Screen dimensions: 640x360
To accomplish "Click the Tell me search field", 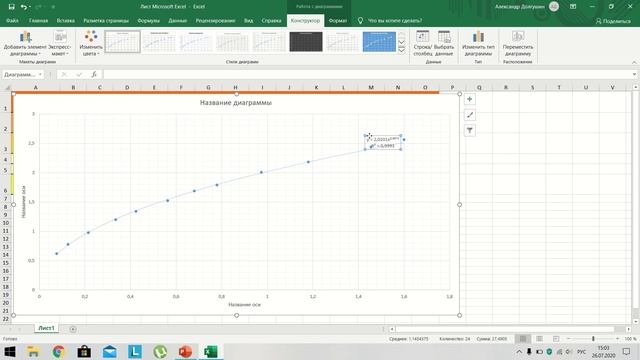I will 395,20.
